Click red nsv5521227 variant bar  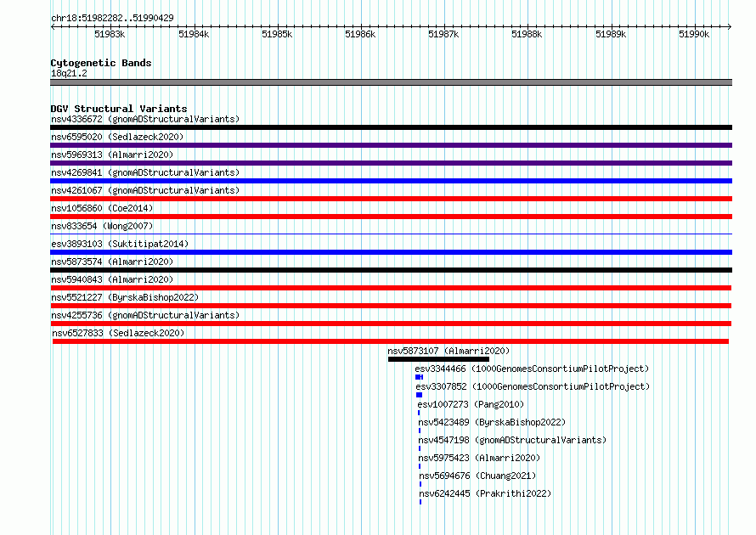(391, 306)
